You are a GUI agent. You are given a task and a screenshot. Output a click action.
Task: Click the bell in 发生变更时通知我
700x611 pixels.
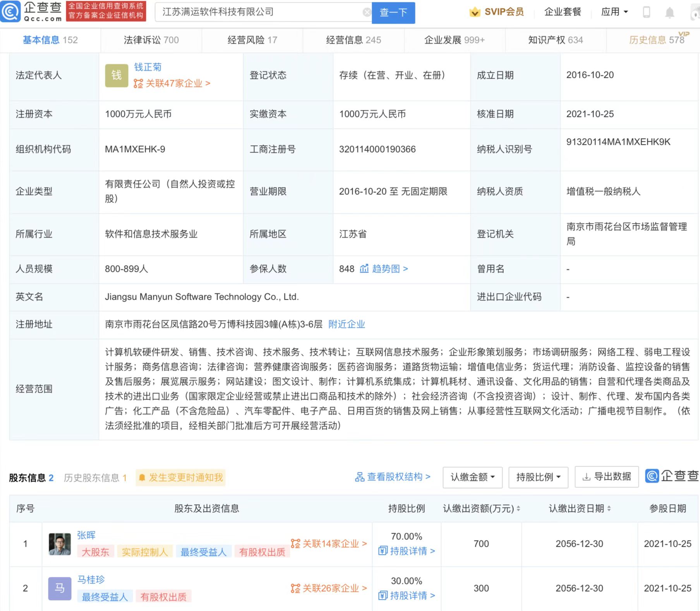pyautogui.click(x=142, y=478)
